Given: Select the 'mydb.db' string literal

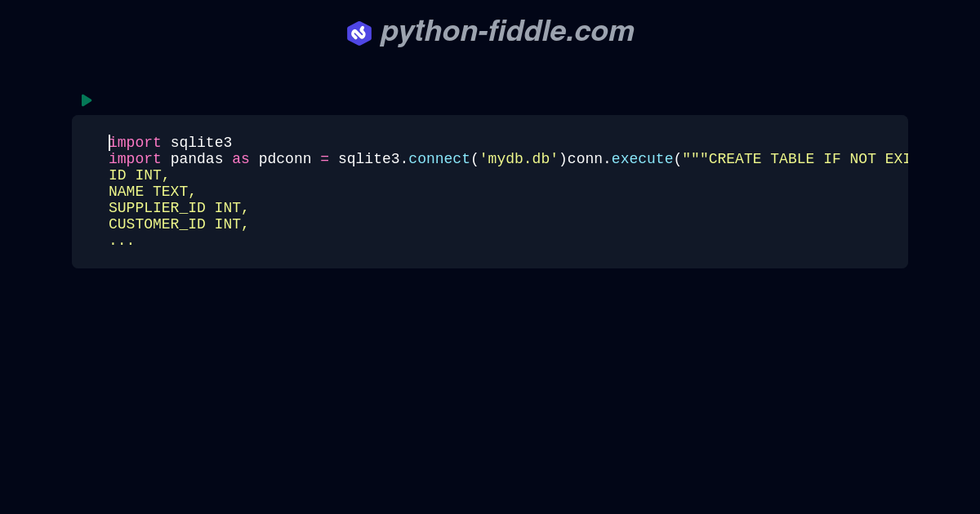Looking at the screenshot, I should (518, 159).
